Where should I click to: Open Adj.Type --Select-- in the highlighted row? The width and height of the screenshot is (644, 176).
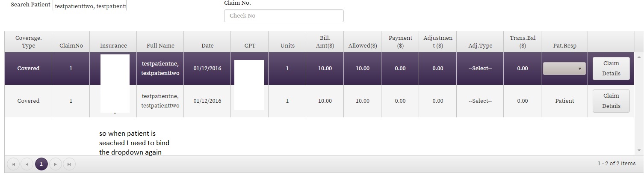tap(480, 69)
